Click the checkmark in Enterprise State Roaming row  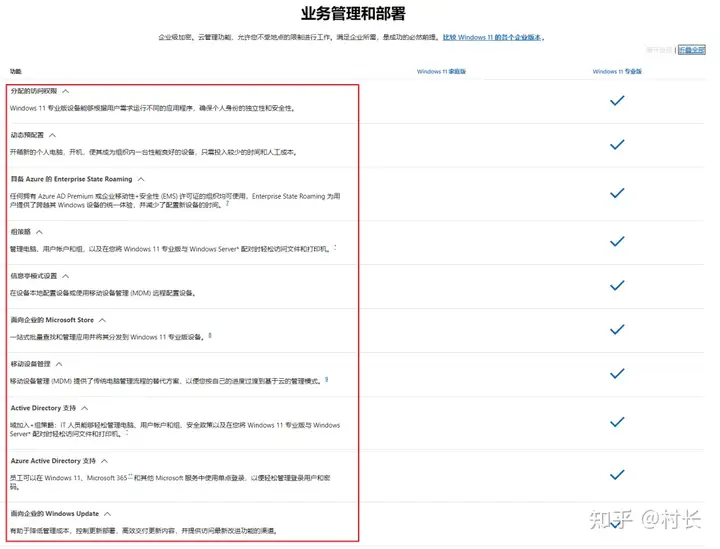(x=617, y=193)
